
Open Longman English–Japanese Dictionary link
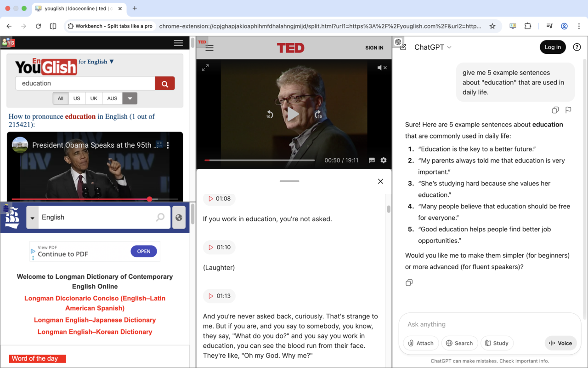tap(95, 320)
